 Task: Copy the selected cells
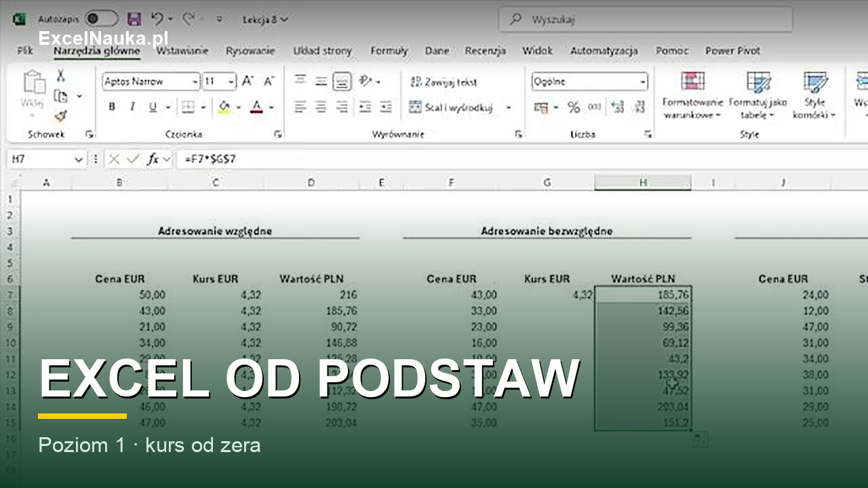[x=60, y=96]
